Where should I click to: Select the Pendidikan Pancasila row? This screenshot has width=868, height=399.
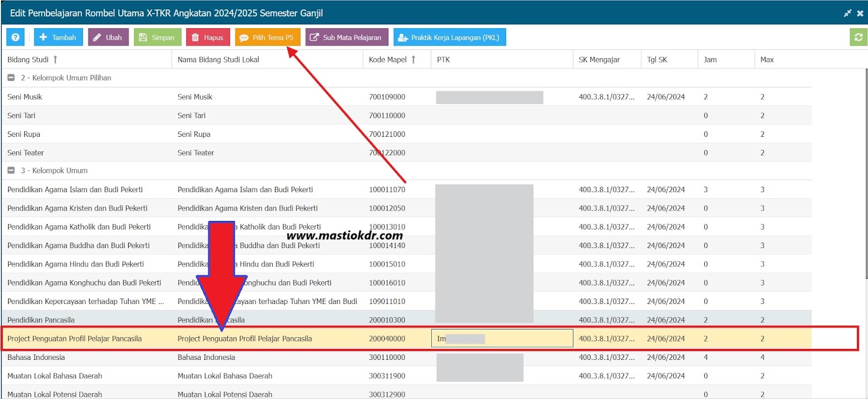(407, 320)
